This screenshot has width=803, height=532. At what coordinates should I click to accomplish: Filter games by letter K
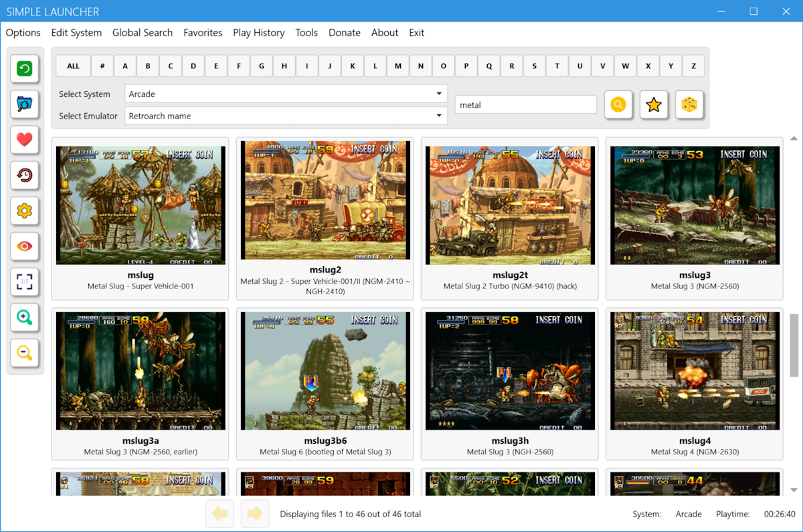pyautogui.click(x=353, y=66)
